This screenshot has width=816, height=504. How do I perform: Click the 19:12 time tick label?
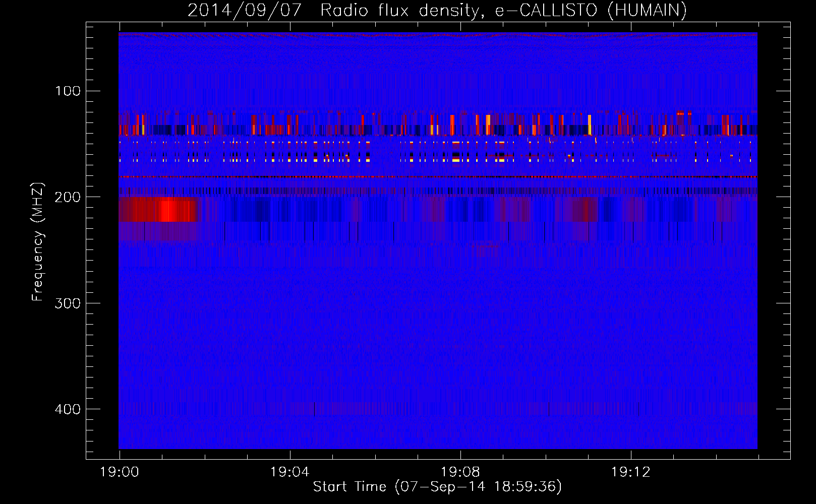[x=631, y=472]
